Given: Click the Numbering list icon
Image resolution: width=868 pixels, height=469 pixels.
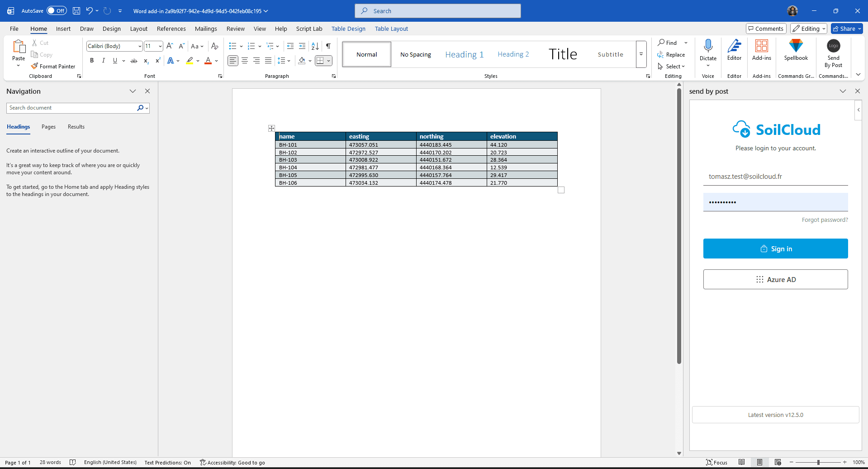Looking at the screenshot, I should point(251,46).
